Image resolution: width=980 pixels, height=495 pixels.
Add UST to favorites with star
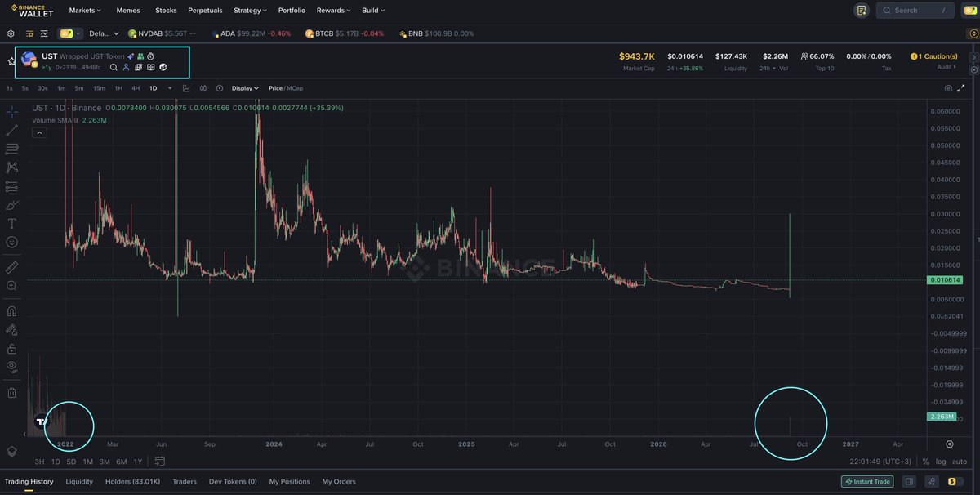11,60
